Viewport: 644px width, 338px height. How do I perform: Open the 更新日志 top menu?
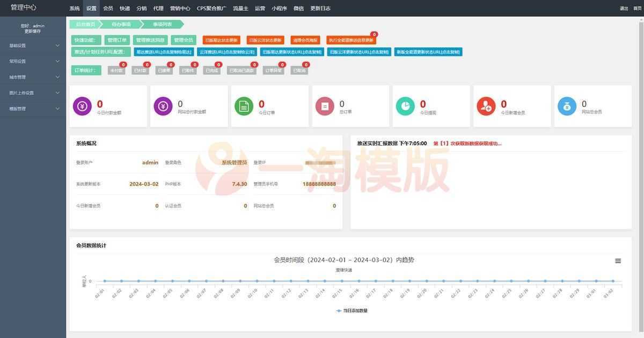[x=320, y=8]
